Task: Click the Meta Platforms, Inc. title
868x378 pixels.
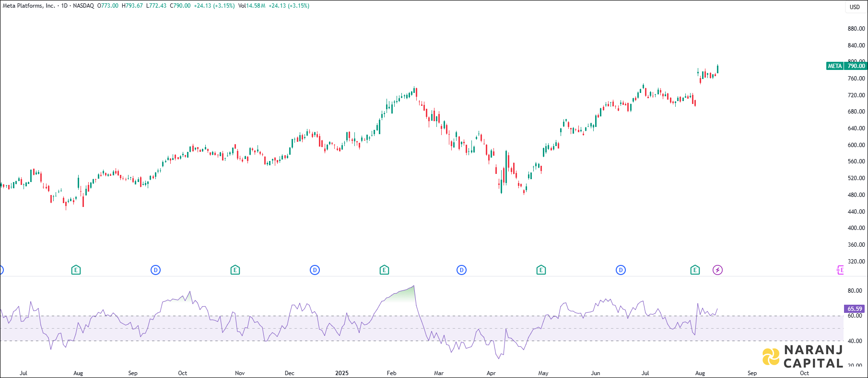Action: 29,6
